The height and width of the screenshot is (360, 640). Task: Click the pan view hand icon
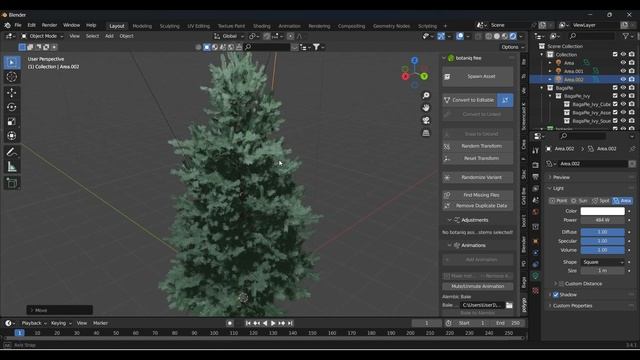pos(426,108)
